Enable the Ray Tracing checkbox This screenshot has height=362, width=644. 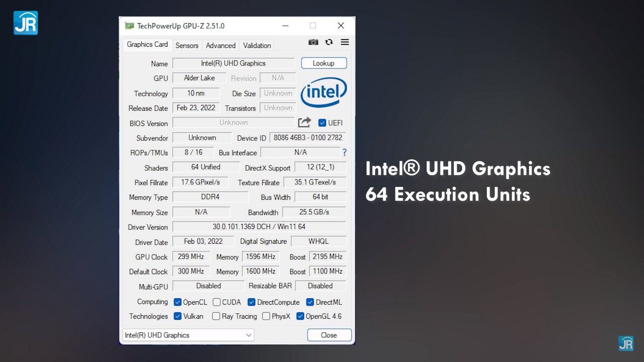click(216, 316)
